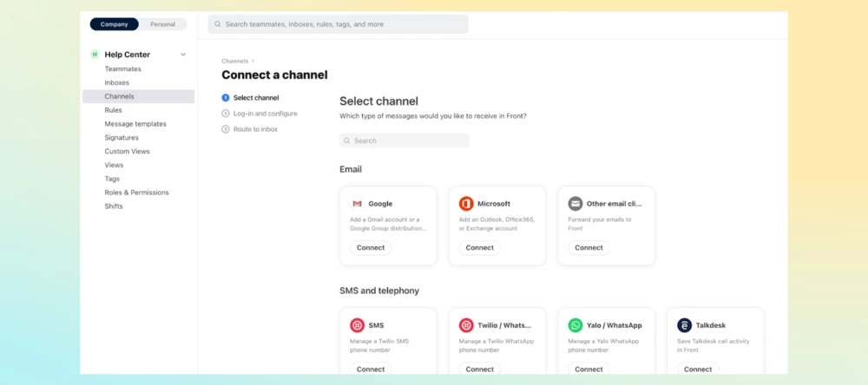This screenshot has height=385, width=868.
Task: Click the Log-in and configure step label
Action: 265,114
